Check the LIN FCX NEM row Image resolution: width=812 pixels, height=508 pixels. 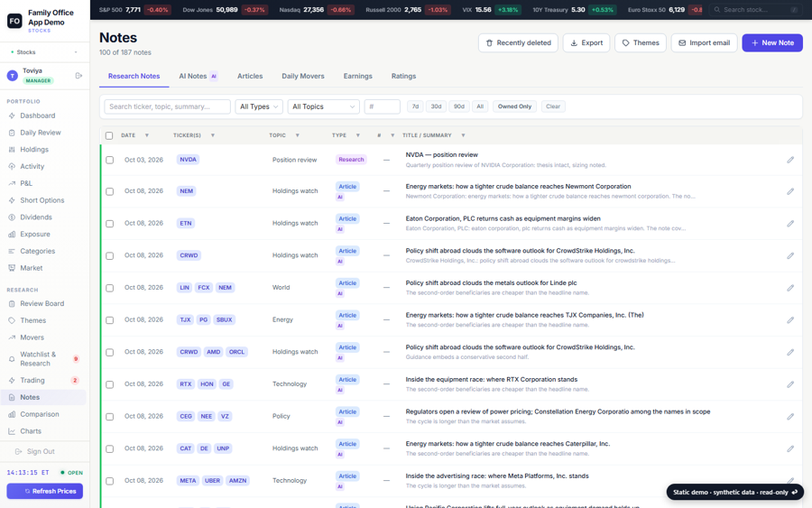(109, 288)
